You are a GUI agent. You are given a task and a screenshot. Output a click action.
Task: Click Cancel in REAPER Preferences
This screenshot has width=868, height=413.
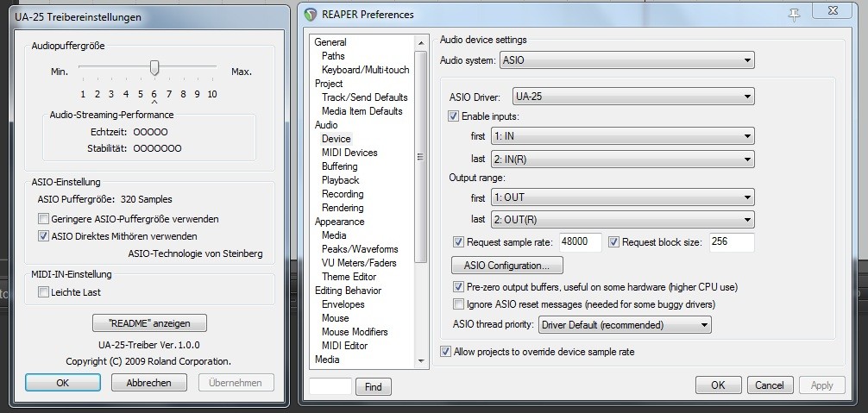coord(770,385)
